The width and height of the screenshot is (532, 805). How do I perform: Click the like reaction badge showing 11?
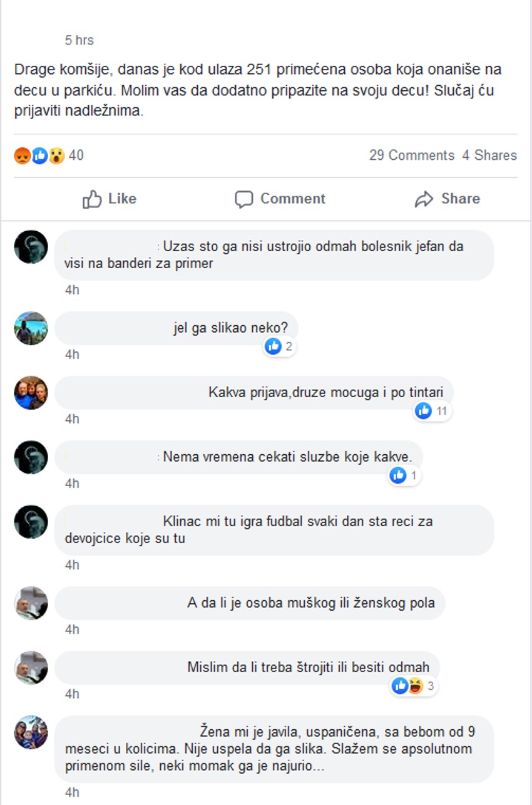(x=432, y=411)
